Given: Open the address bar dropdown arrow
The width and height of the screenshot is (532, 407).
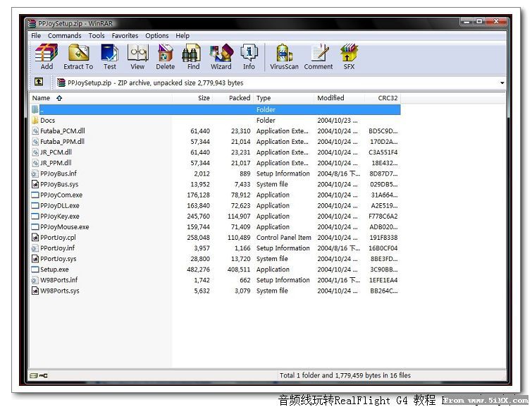Looking at the screenshot, I should coord(502,83).
